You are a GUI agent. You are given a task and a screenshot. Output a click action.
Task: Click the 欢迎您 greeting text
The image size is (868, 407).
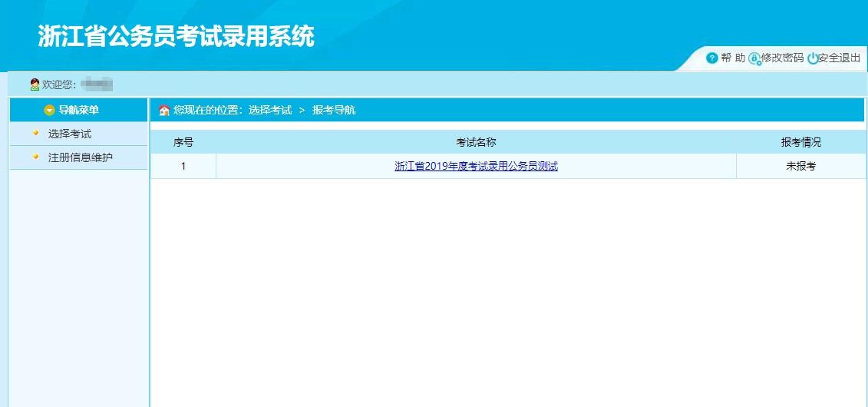pos(58,84)
